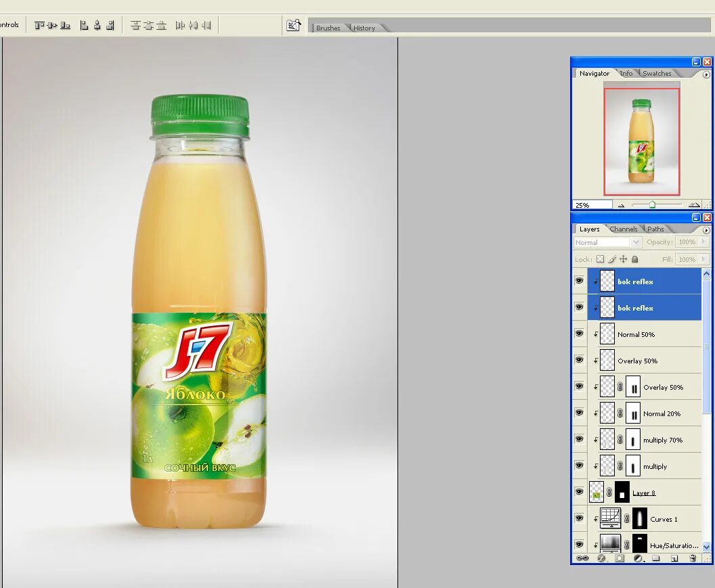
Task: Select the Layer 8 name
Action: coord(644,493)
